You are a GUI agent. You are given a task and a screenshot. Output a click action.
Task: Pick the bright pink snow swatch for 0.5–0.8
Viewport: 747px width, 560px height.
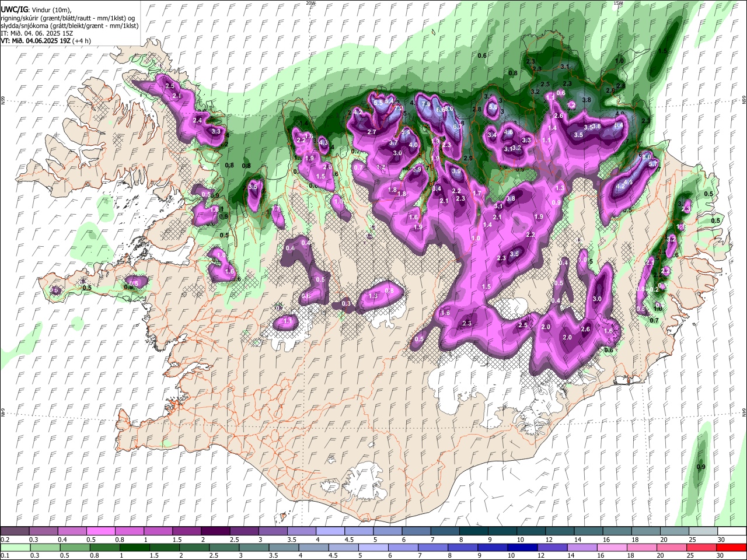click(101, 531)
